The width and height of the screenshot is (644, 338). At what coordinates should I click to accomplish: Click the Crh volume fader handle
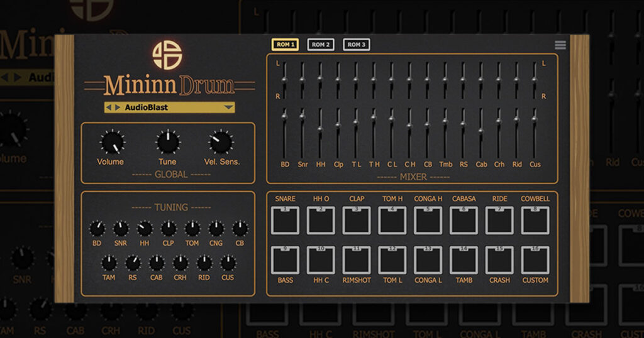499,121
